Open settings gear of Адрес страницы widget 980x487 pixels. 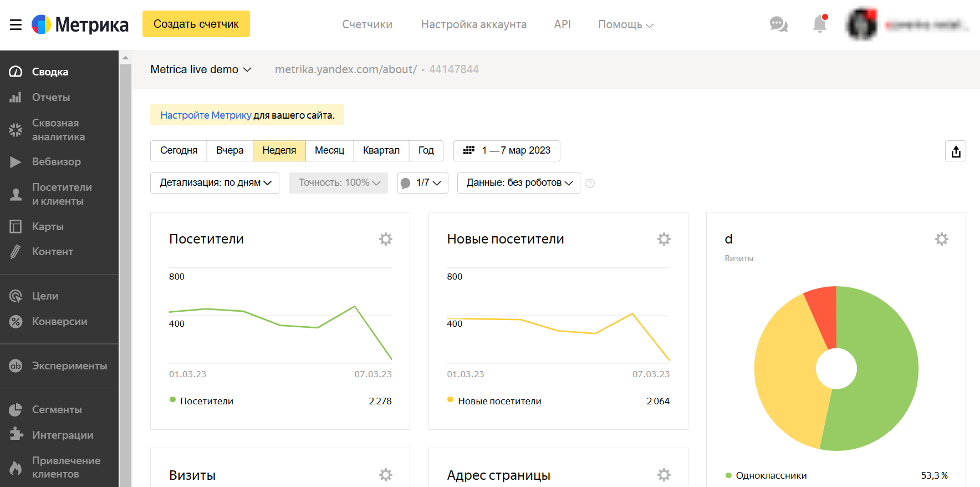click(x=664, y=475)
